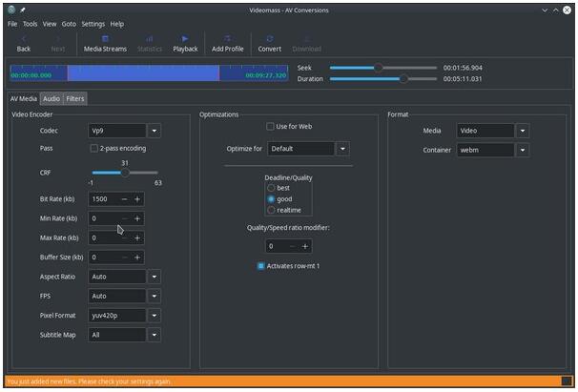Click the CRF slider handle
This screenshot has height=392, width=578.
pyautogui.click(x=125, y=173)
